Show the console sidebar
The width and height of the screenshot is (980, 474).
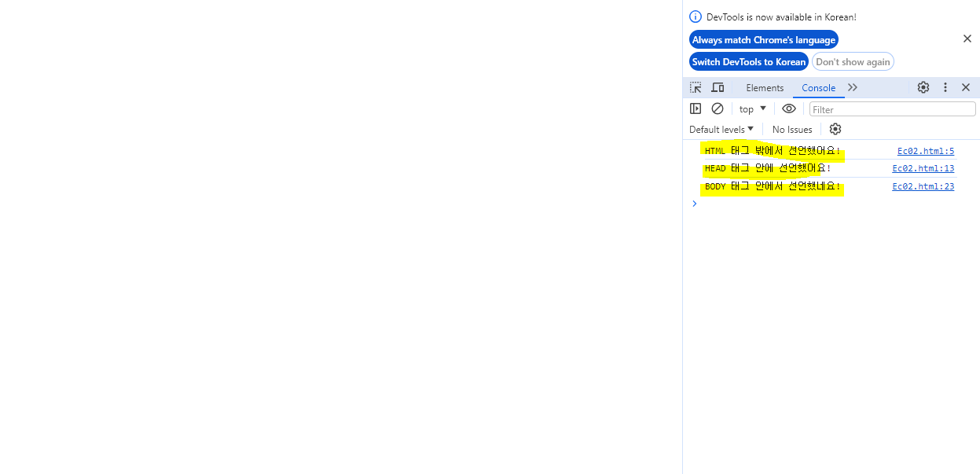point(696,108)
